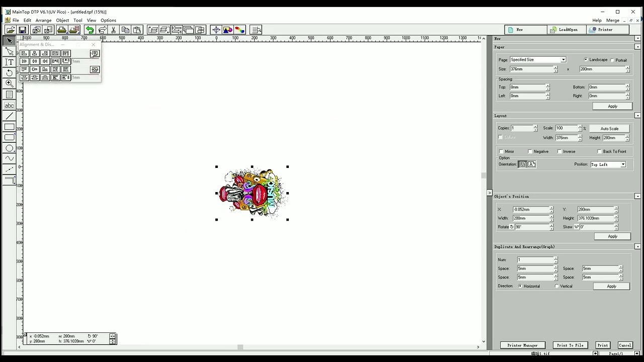Collapse the Layout section
Image resolution: width=644 pixels, height=362 pixels.
pos(637,116)
